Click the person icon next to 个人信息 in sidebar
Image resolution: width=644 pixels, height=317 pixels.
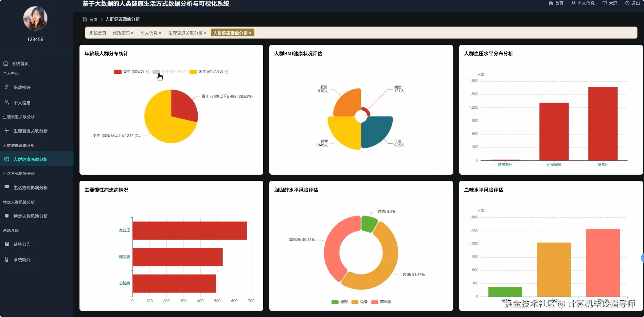tap(6, 102)
